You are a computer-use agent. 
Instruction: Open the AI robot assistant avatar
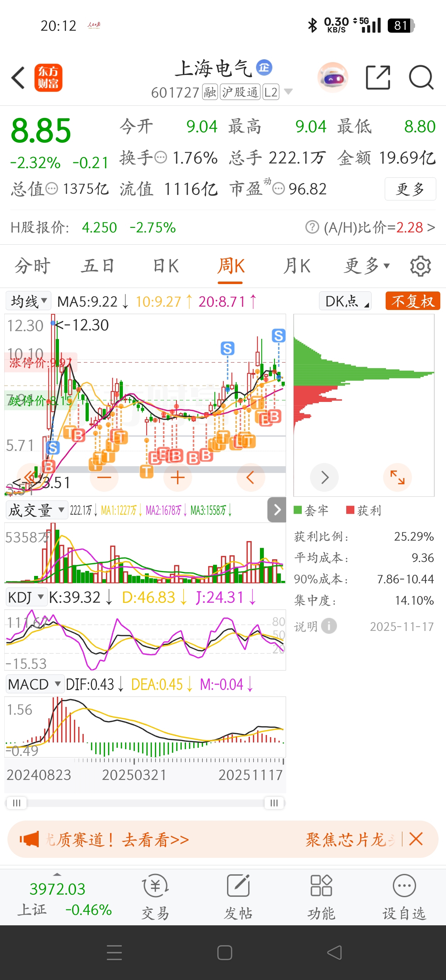(x=333, y=78)
